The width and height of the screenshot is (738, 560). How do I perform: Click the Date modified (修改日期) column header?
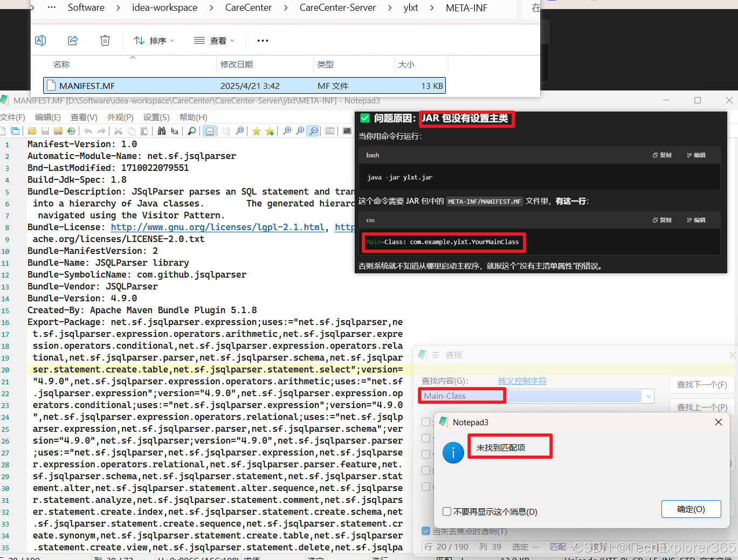[x=237, y=64]
